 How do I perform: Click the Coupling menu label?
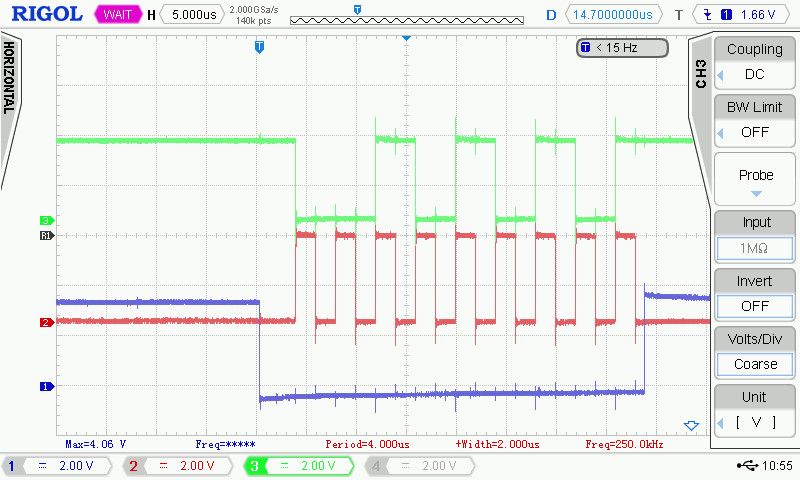click(755, 49)
